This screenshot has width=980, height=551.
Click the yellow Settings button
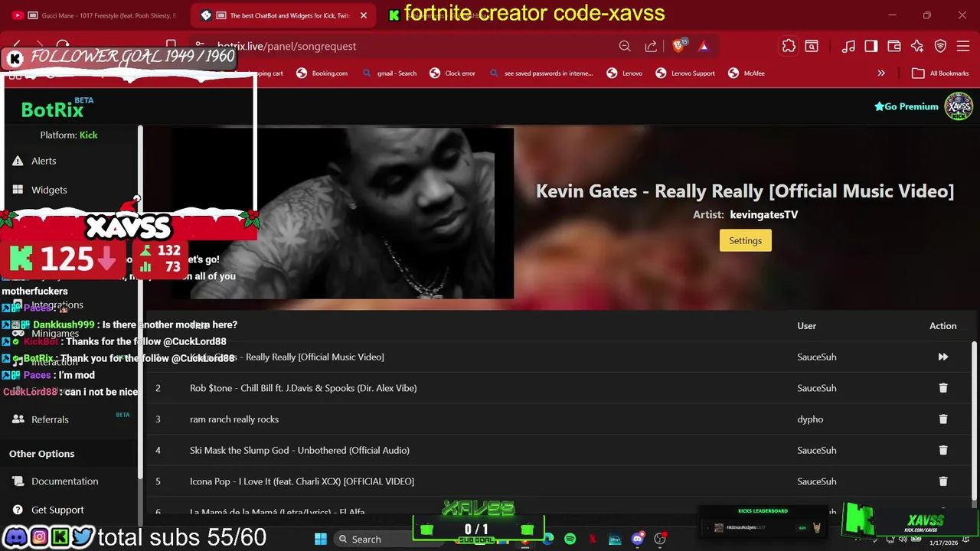[745, 240]
